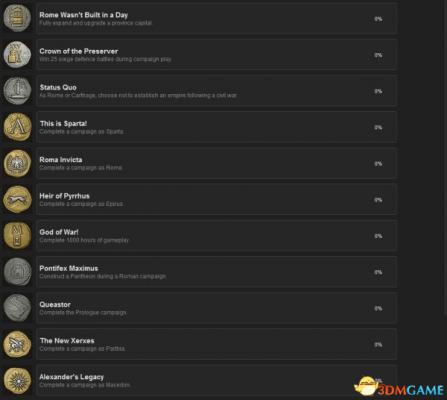The height and width of the screenshot is (400, 447).
Task: Click the Alexander's Legacy sun coin icon
Action: [17, 380]
